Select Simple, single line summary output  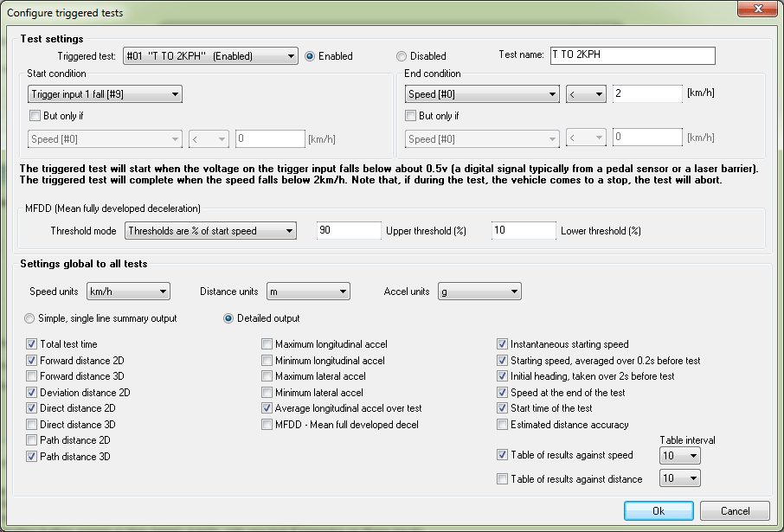pyautogui.click(x=29, y=318)
